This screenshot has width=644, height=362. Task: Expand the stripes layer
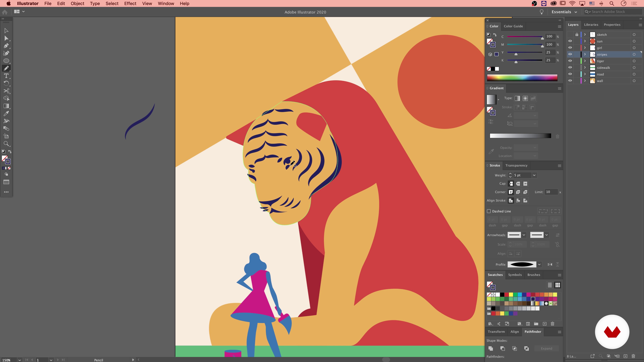click(x=585, y=54)
